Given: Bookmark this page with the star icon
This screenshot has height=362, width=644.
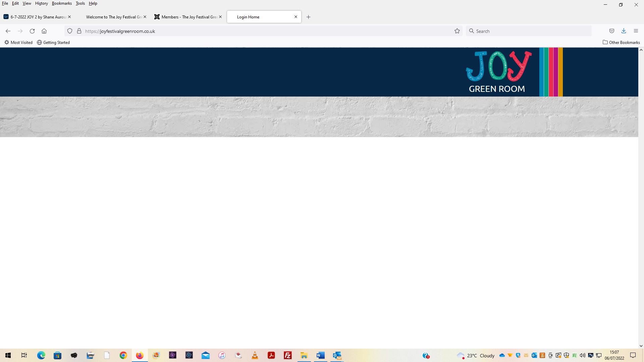Looking at the screenshot, I should pyautogui.click(x=457, y=31).
